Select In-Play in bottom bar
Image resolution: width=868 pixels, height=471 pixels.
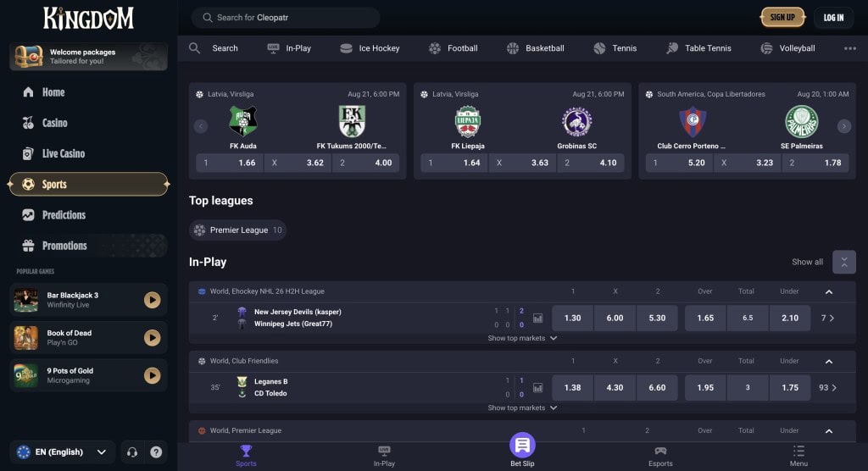384,457
